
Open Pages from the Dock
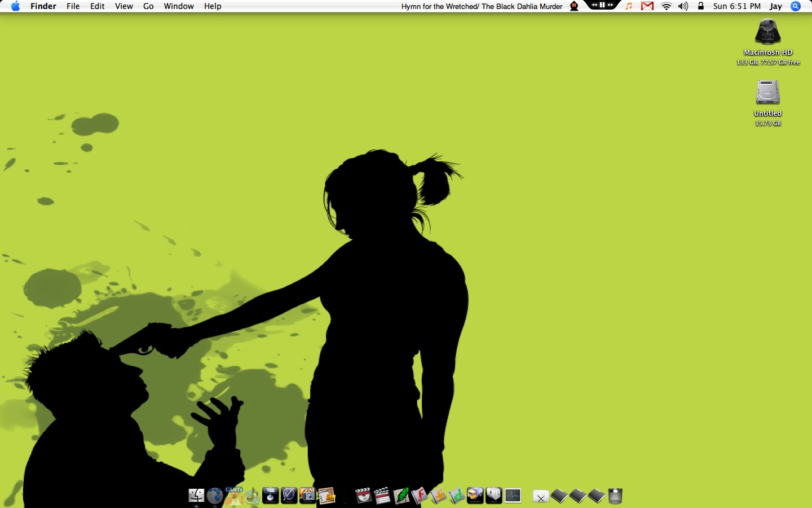[x=289, y=496]
